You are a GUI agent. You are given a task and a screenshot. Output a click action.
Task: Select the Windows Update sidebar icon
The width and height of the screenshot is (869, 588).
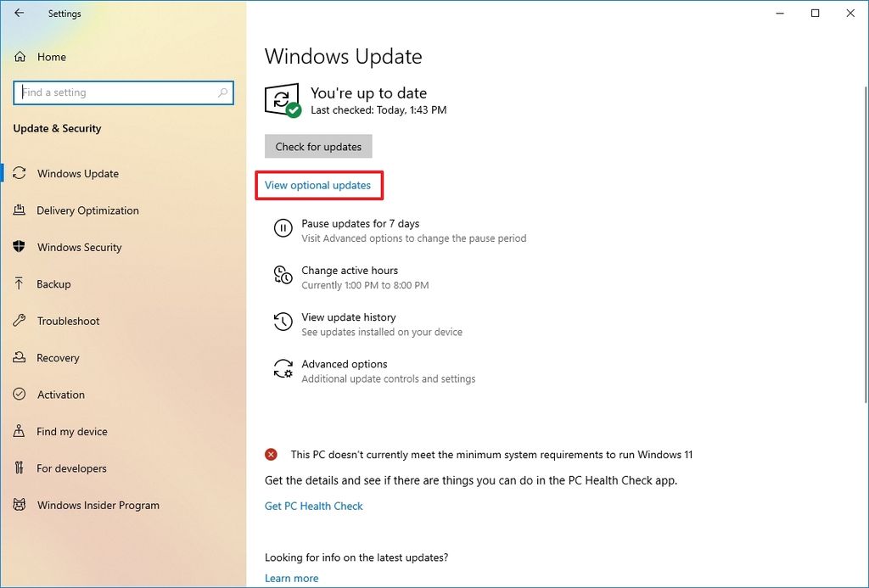click(20, 173)
